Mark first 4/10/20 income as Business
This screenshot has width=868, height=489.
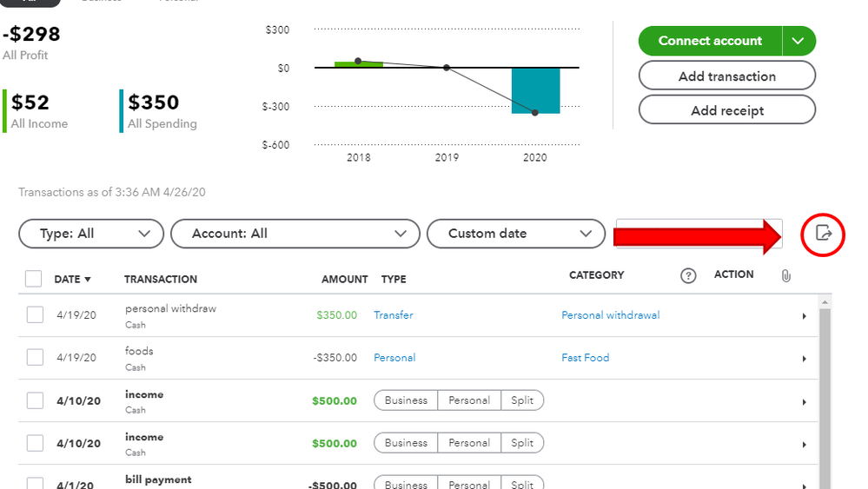pos(406,400)
